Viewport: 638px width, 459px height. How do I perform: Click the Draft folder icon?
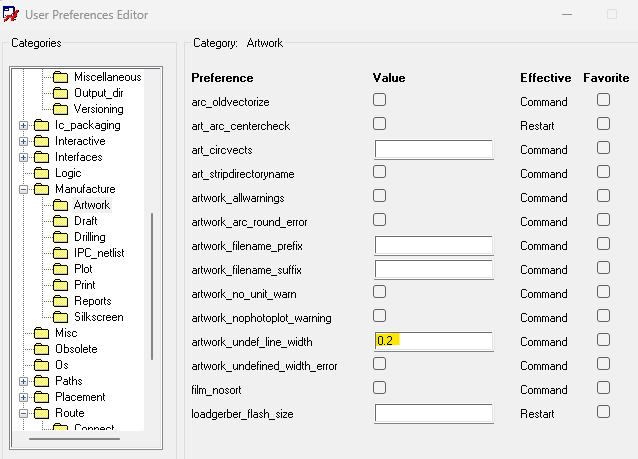click(60, 221)
